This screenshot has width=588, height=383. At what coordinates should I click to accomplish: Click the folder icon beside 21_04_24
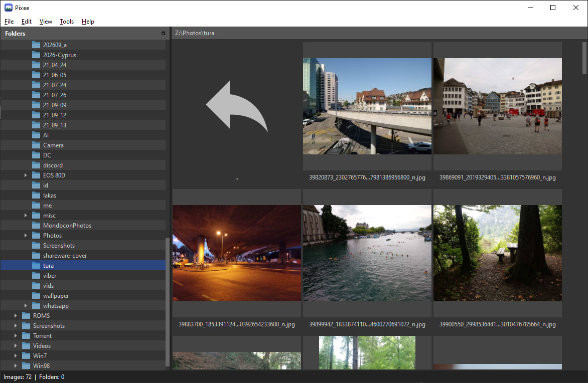[x=36, y=65]
